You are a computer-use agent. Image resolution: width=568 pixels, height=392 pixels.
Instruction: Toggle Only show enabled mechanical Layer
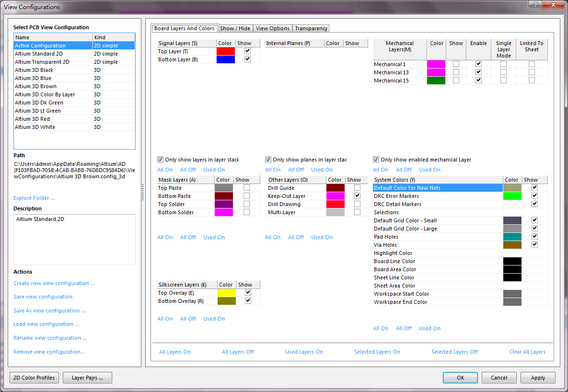[x=376, y=160]
